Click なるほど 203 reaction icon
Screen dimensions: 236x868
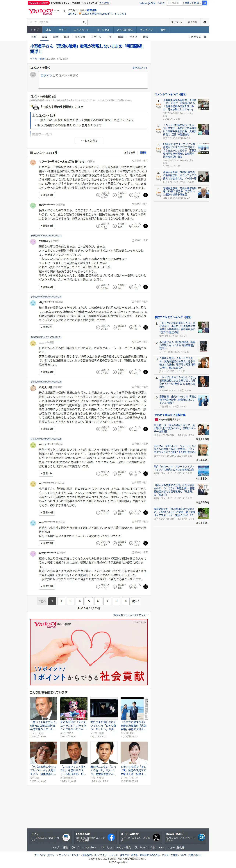115,226
